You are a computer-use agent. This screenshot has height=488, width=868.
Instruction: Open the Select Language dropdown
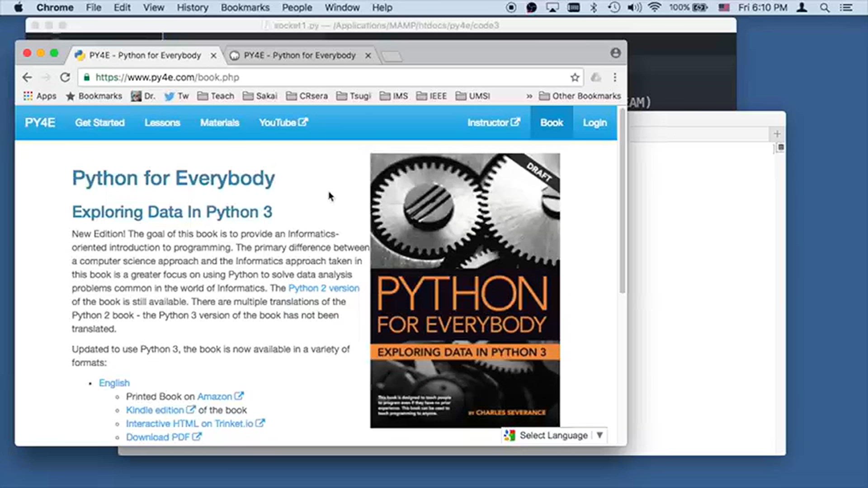(x=554, y=436)
